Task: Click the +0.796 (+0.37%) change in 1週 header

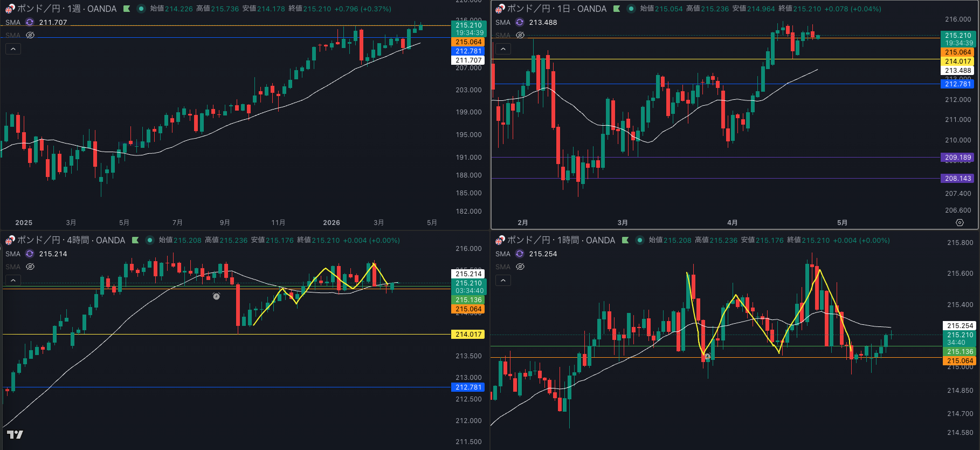Action: coord(363,9)
